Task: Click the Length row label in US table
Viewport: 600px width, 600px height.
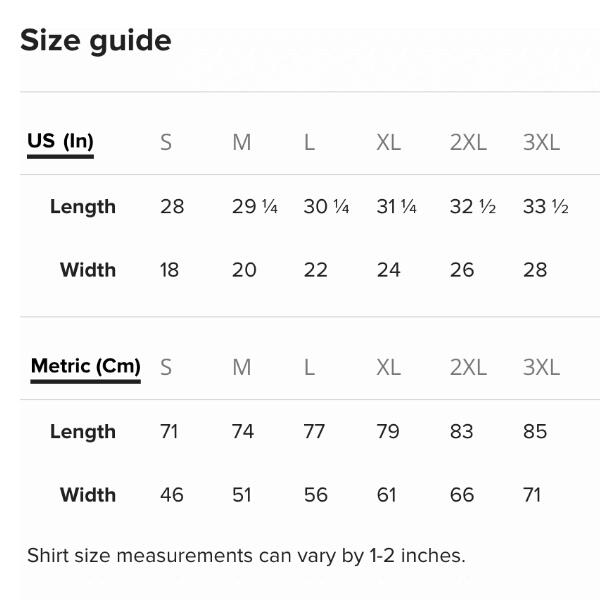Action: click(x=83, y=207)
